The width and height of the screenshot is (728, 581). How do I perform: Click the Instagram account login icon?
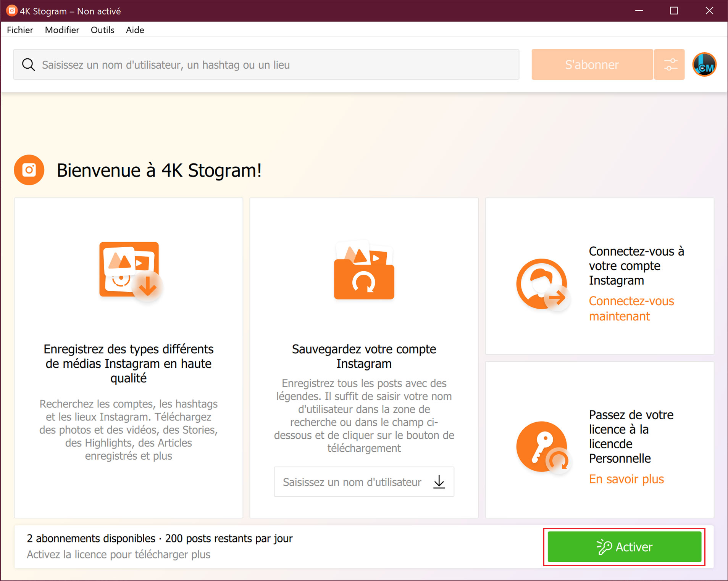(x=543, y=285)
